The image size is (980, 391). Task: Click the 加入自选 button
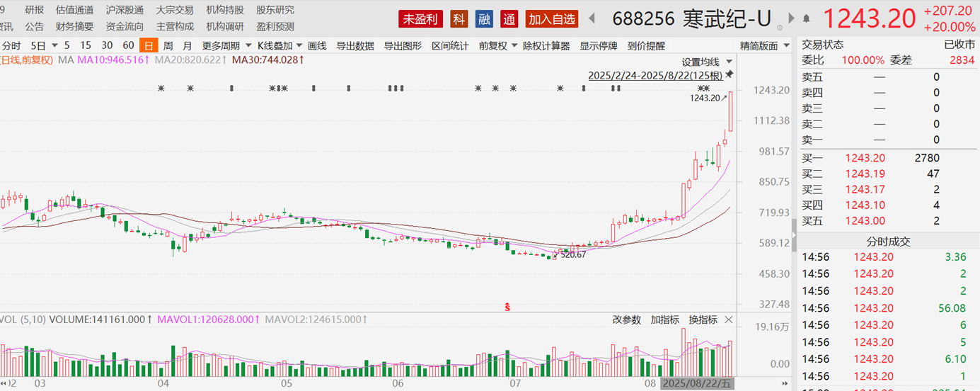point(552,19)
